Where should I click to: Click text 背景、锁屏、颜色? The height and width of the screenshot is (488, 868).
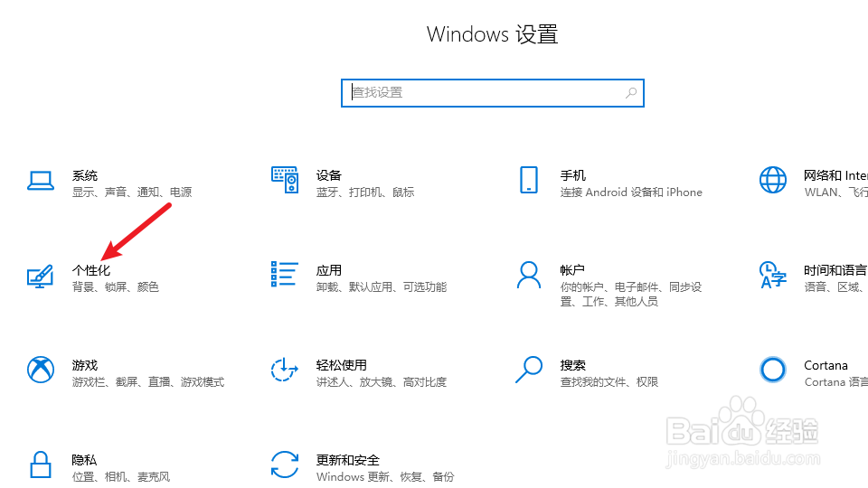click(x=116, y=286)
